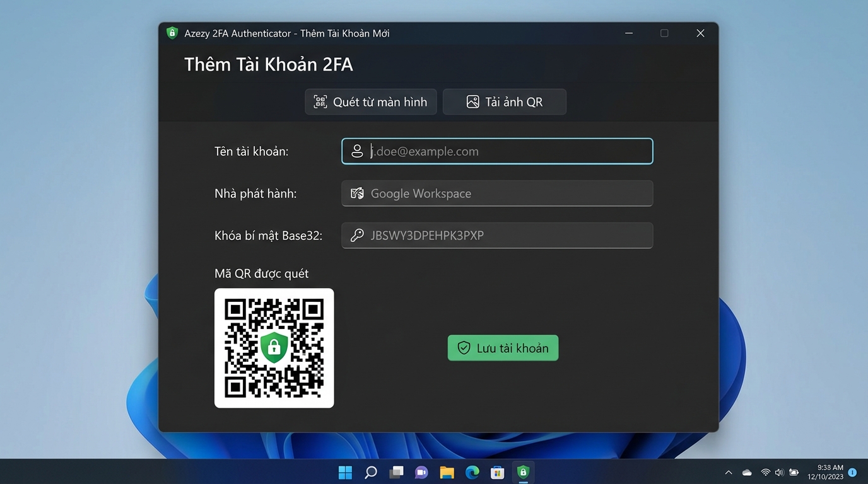Click the issuer icon beside Google Workspace

pos(357,193)
